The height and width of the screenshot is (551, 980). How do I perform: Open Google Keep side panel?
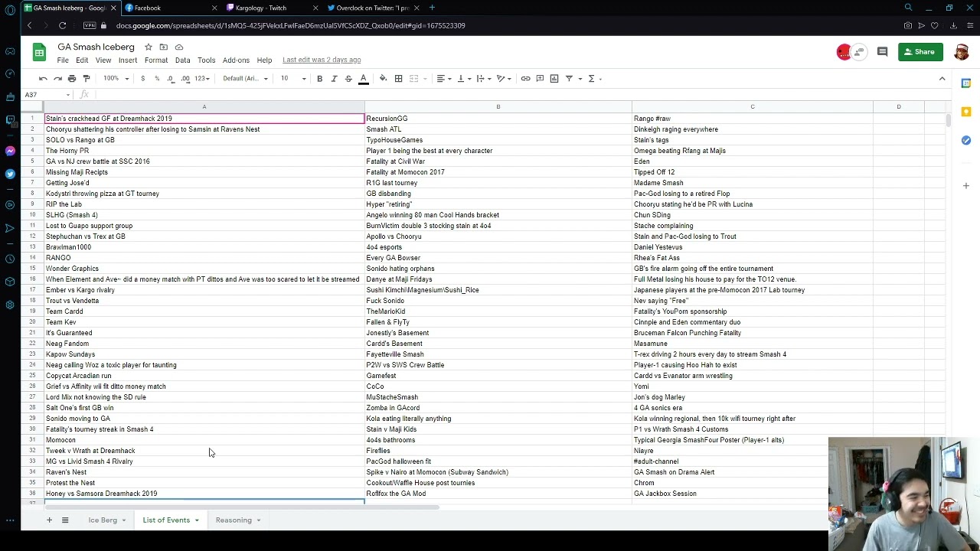966,112
